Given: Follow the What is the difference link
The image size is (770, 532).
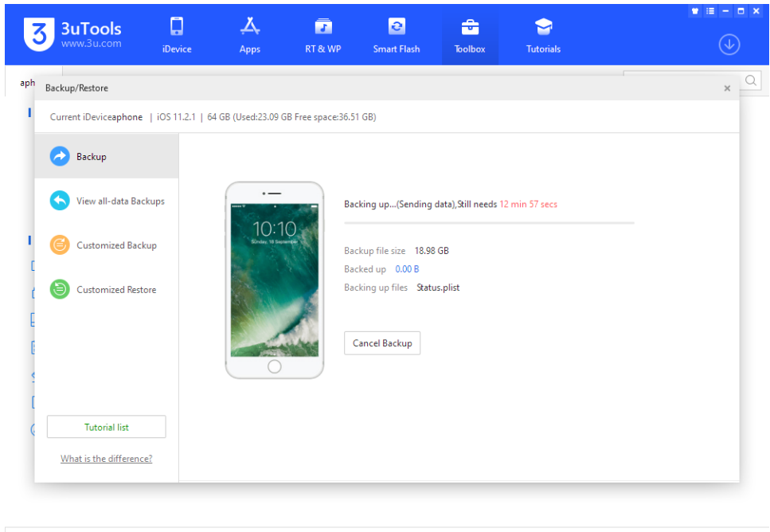Looking at the screenshot, I should click(106, 459).
